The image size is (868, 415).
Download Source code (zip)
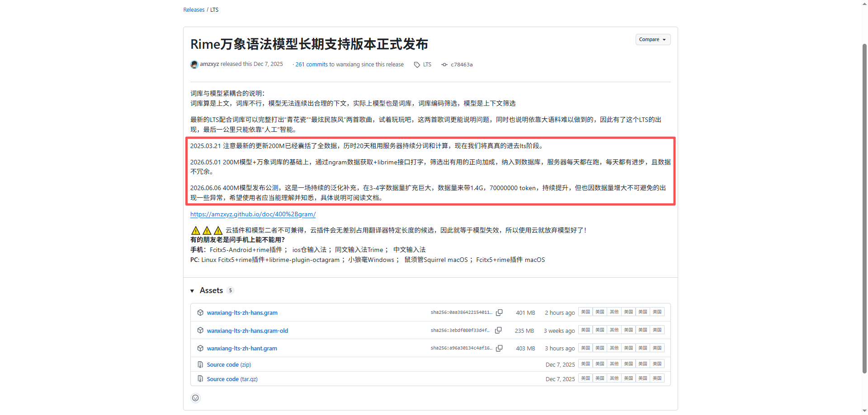click(x=229, y=364)
